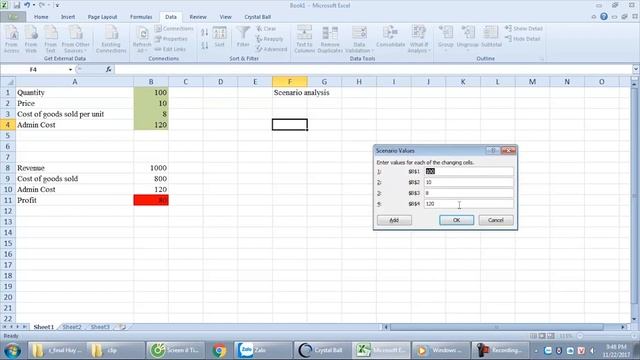Click the insert worksheet tab icon

(x=122, y=327)
